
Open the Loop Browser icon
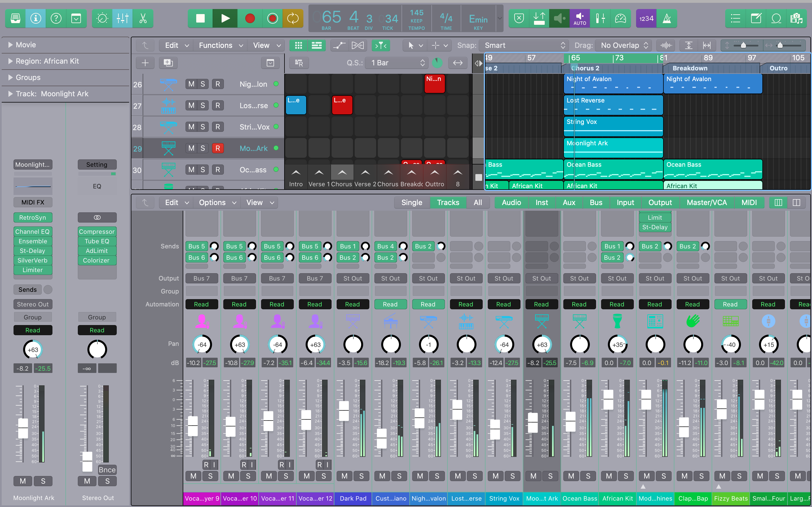776,18
